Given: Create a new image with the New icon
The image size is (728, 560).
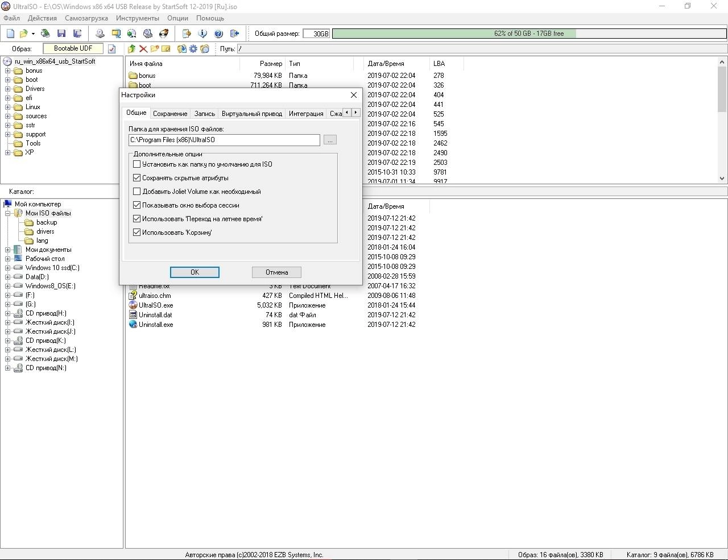Looking at the screenshot, I should point(10,34).
